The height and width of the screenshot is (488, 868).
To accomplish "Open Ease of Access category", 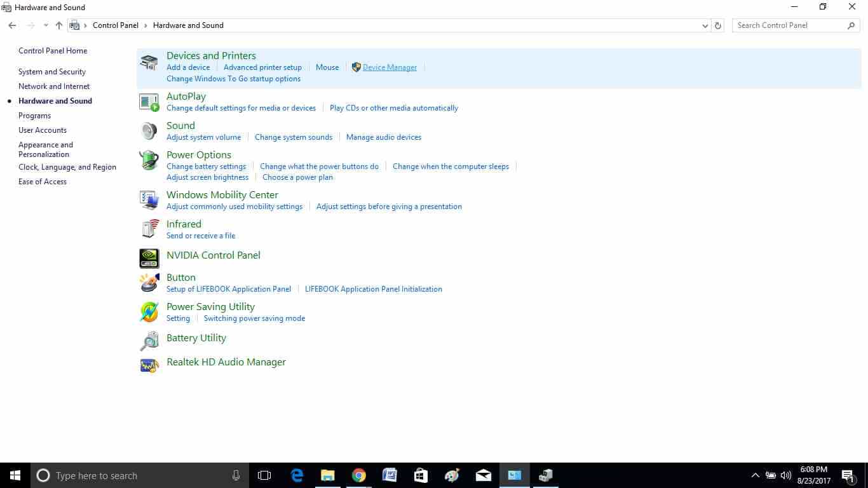I will point(43,182).
